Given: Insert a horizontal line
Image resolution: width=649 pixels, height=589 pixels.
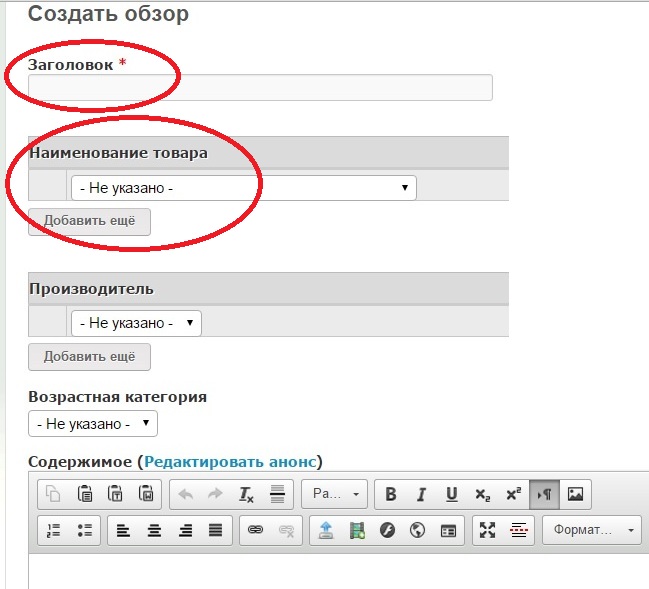Looking at the screenshot, I should 277,494.
